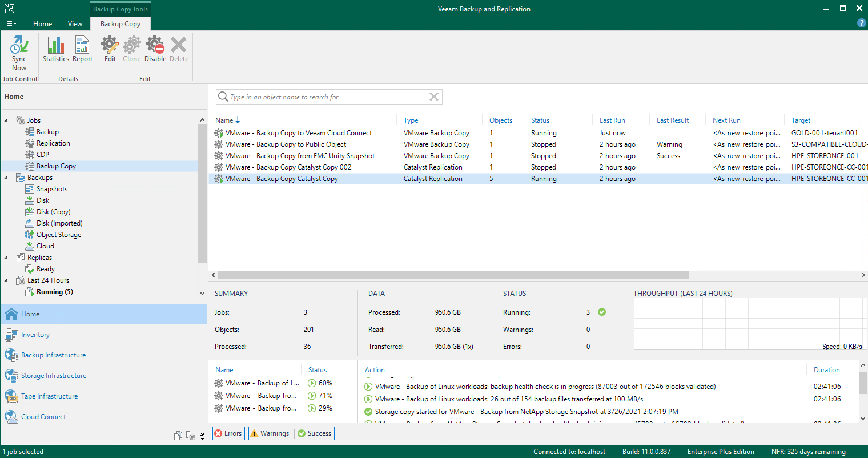Click the Inventory view icon
The width and height of the screenshot is (868, 458).
tap(11, 335)
